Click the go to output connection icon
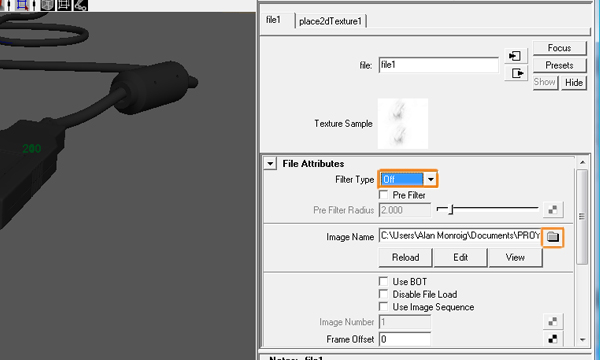 515,73
